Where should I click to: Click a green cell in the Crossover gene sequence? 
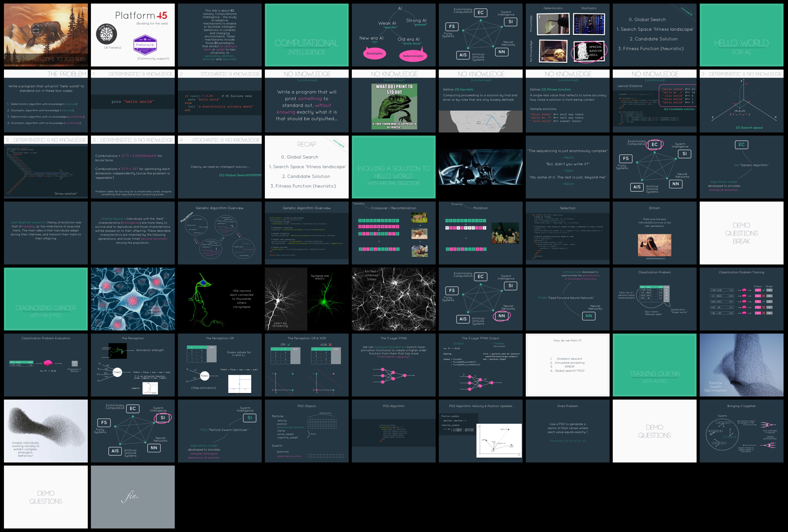360,220
